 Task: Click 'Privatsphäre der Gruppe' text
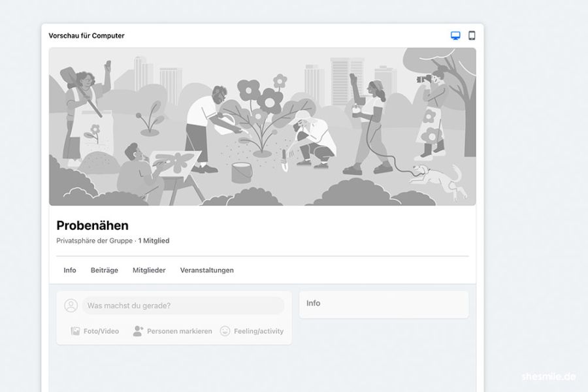coord(95,240)
